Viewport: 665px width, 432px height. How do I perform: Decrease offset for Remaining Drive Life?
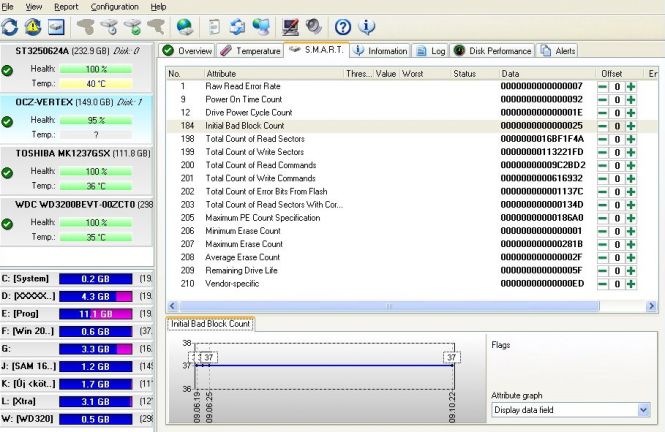click(602, 270)
